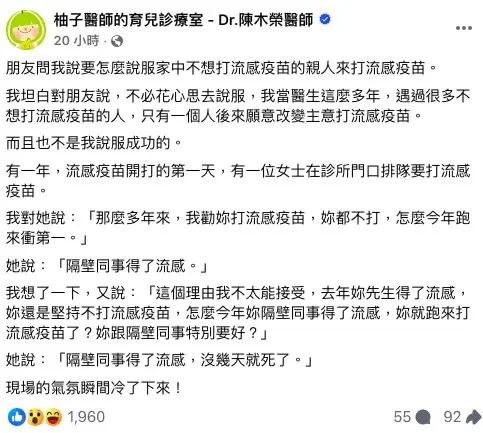Click the line 而且也不是我說服成功的
Viewport: 483px width, 433px height.
tap(94, 143)
